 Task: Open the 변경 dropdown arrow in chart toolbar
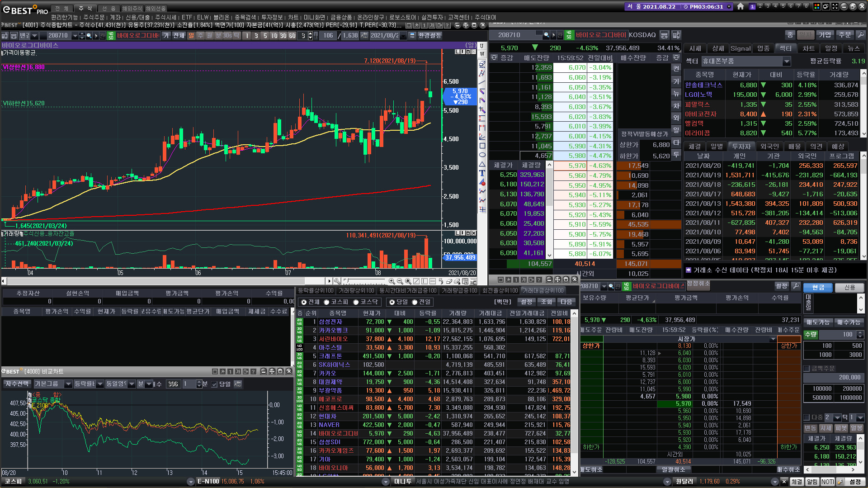pyautogui.click(x=34, y=35)
